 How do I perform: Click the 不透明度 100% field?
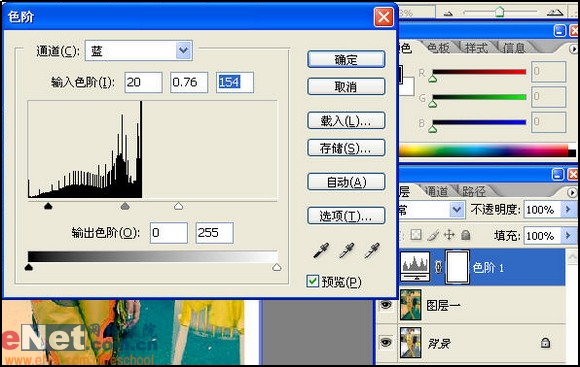pos(543,210)
